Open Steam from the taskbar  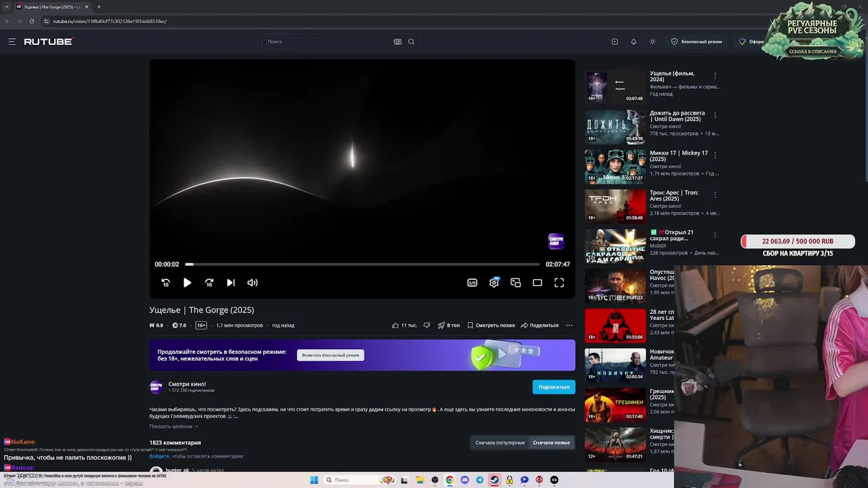pos(494,480)
